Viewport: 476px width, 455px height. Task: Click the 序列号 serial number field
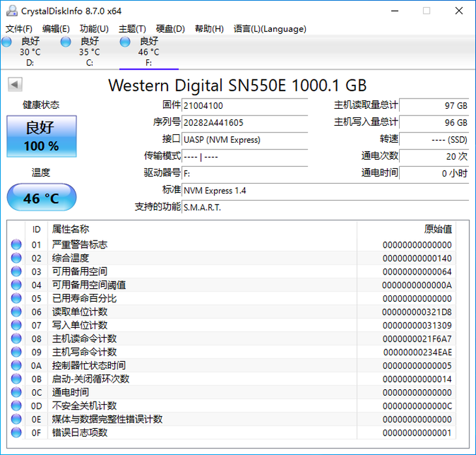pyautogui.click(x=244, y=122)
